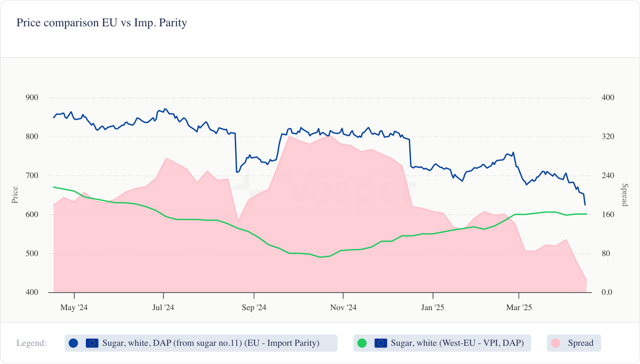Click the Sep '24 x-axis label

[254, 308]
